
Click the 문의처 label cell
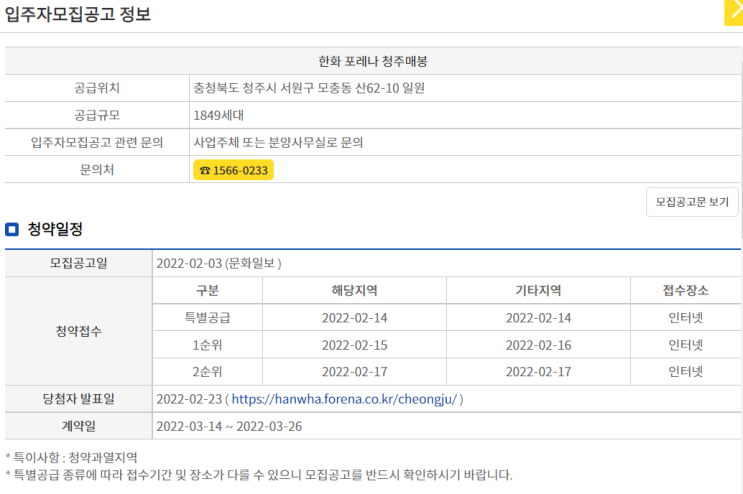tap(97, 170)
